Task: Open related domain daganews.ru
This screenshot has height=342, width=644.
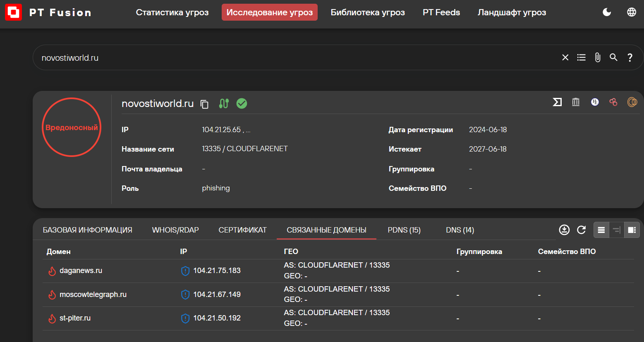Action: pos(81,271)
